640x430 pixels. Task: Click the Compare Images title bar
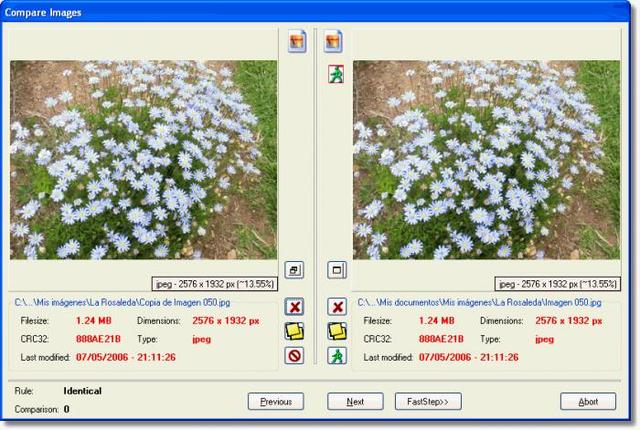click(315, 12)
